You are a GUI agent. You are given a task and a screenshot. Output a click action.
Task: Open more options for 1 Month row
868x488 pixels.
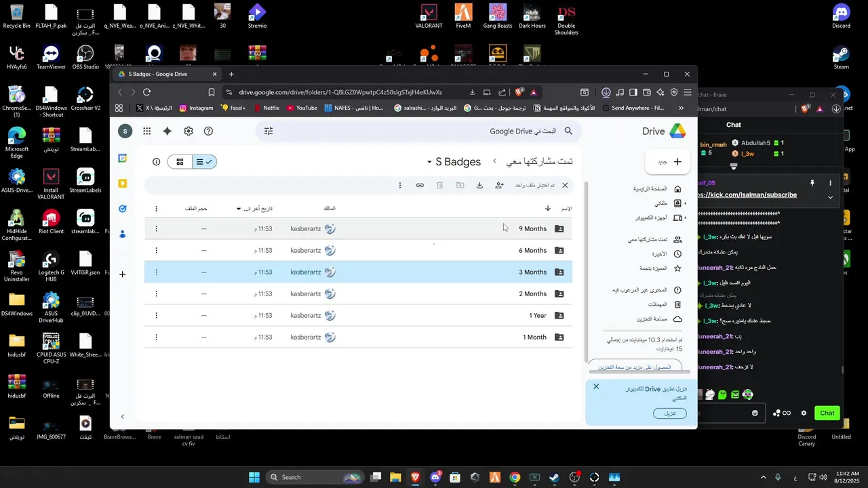(156, 337)
